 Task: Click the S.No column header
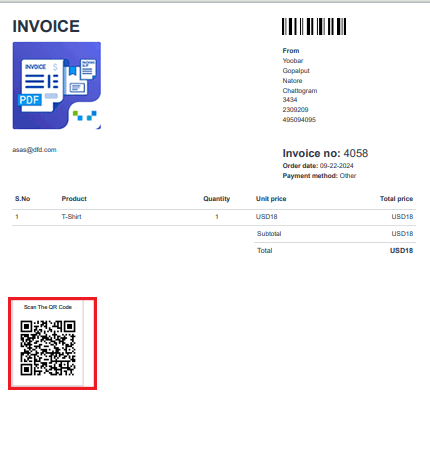click(22, 199)
